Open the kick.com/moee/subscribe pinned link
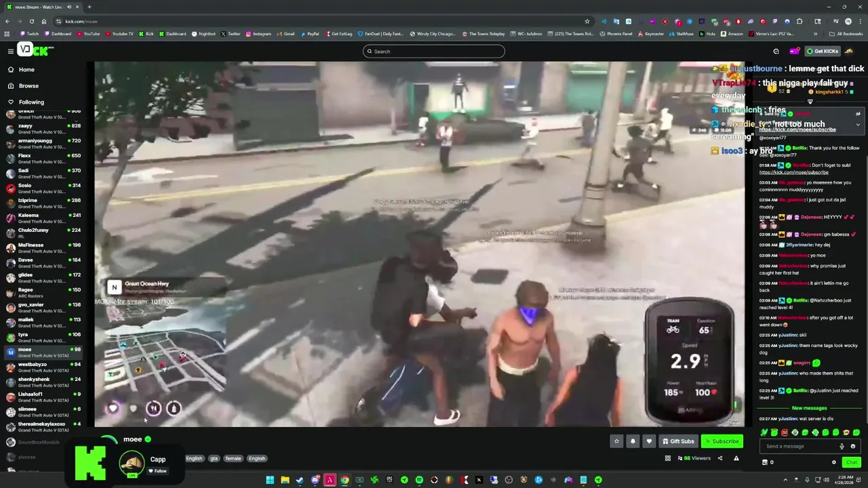The width and height of the screenshot is (868, 488). (797, 129)
